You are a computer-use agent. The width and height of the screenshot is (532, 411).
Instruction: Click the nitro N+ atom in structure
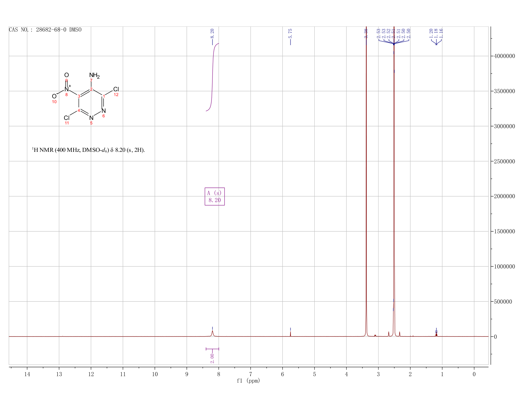67,89
